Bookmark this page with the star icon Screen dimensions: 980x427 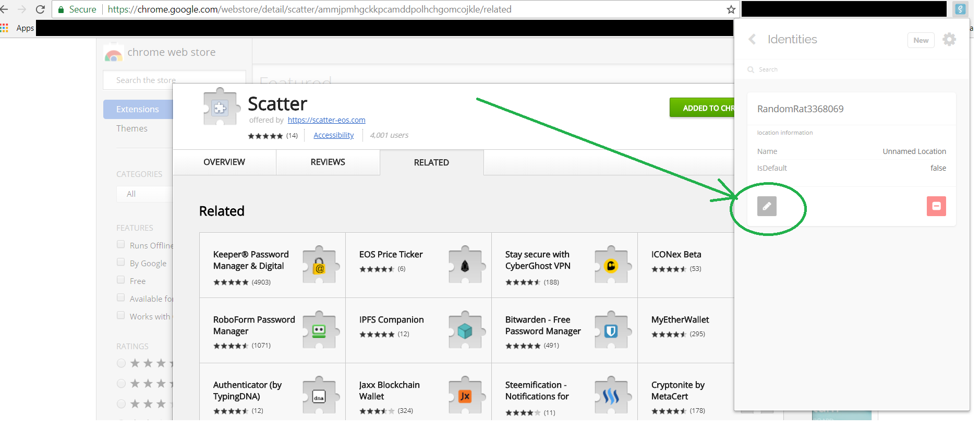731,9
